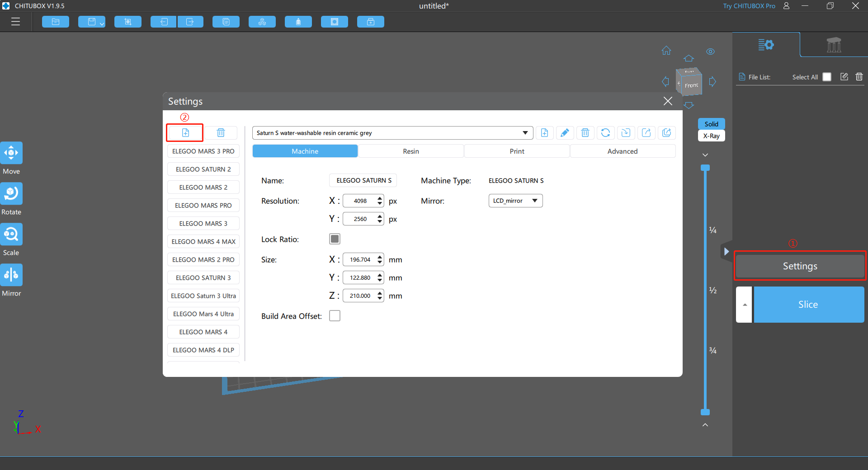Select the Mirror tool in left sidebar
868x470 pixels.
(11, 275)
